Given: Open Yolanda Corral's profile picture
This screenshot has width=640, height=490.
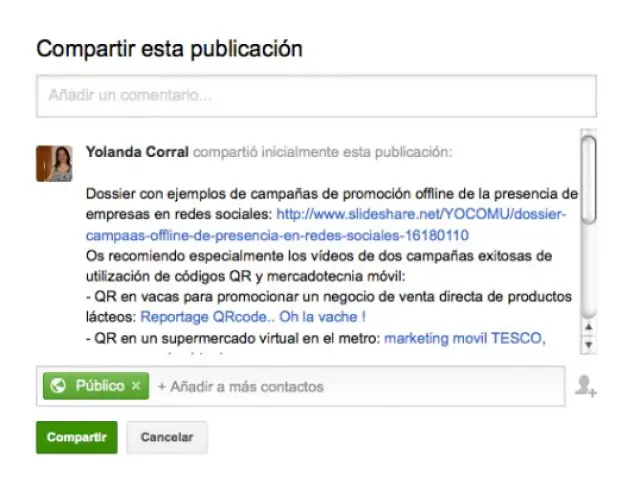Looking at the screenshot, I should (x=54, y=163).
